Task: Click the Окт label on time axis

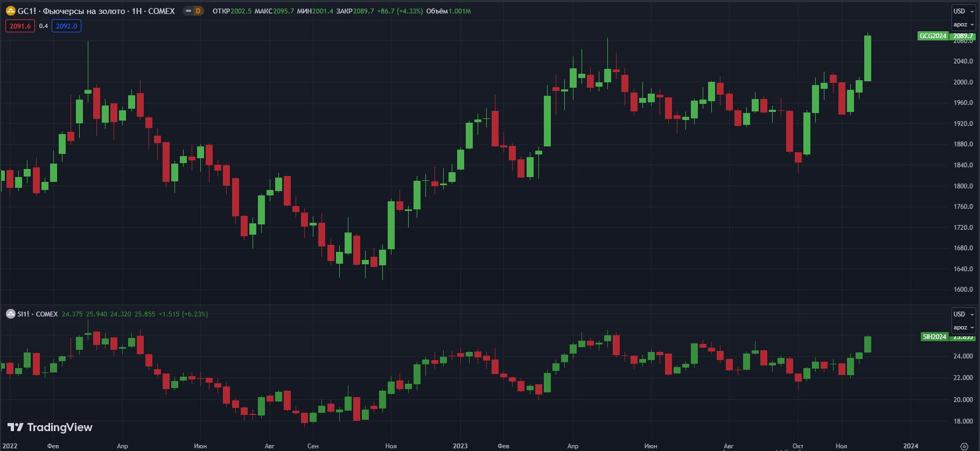Action: tap(798, 446)
